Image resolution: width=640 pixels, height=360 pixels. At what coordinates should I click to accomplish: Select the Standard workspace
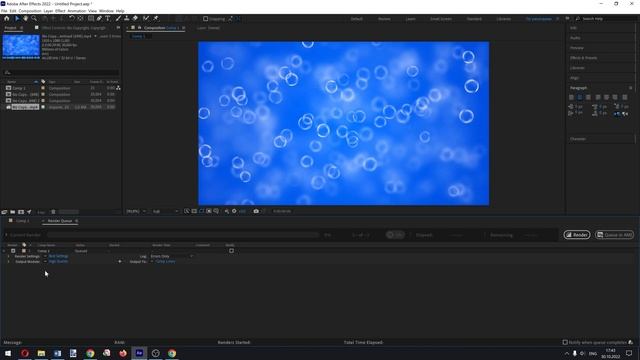[x=474, y=19]
